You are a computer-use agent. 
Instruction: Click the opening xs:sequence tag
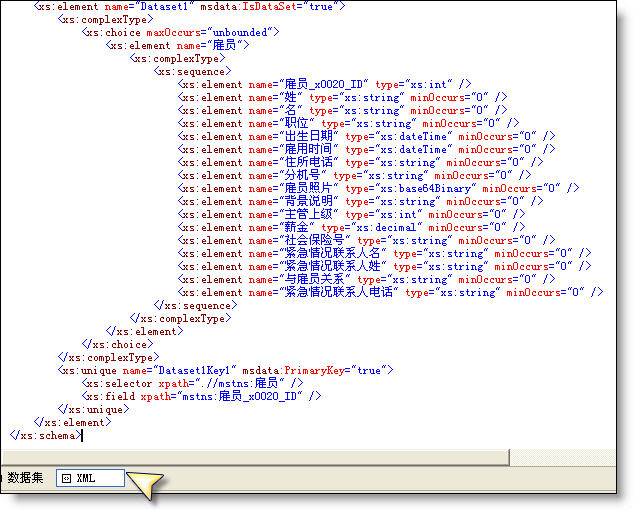[x=192, y=71]
